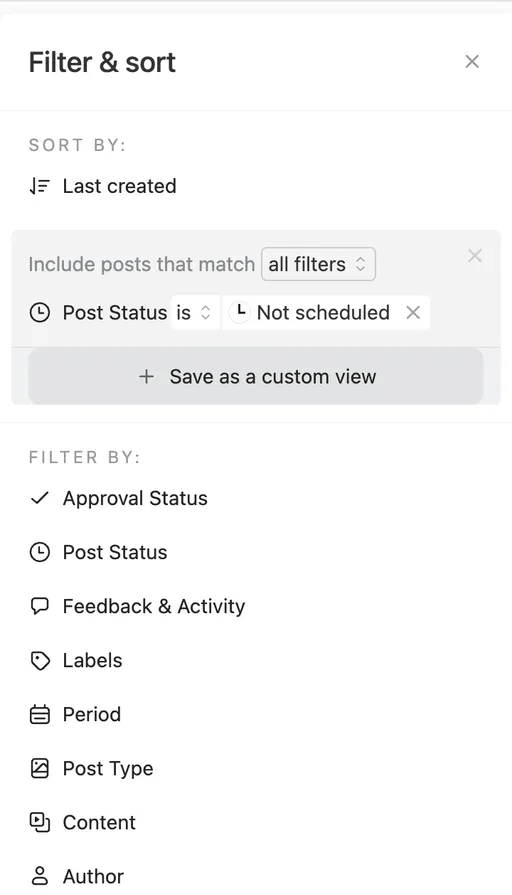Image resolution: width=512 pixels, height=895 pixels.
Task: Open the 'all filters' match dropdown
Action: click(x=318, y=264)
